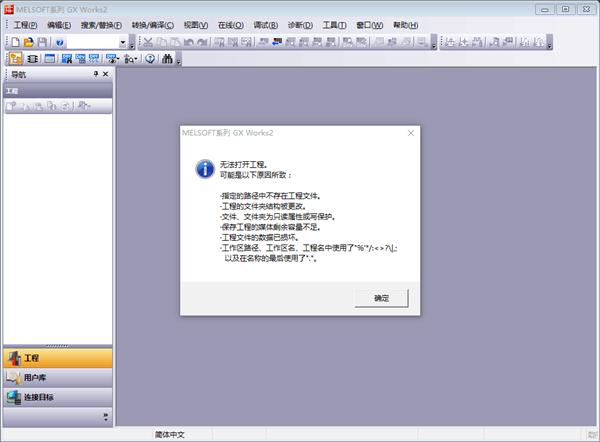Click the blue information icon in dialog
The width and height of the screenshot is (600, 442).
tap(205, 169)
